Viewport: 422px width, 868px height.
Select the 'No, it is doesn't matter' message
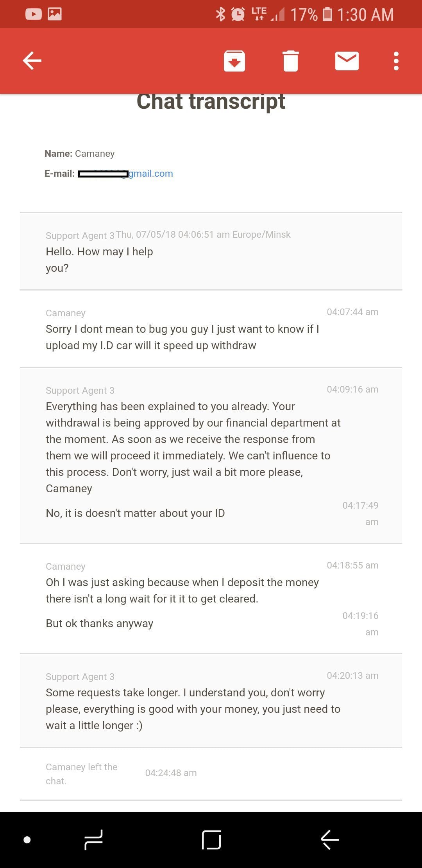tap(135, 513)
